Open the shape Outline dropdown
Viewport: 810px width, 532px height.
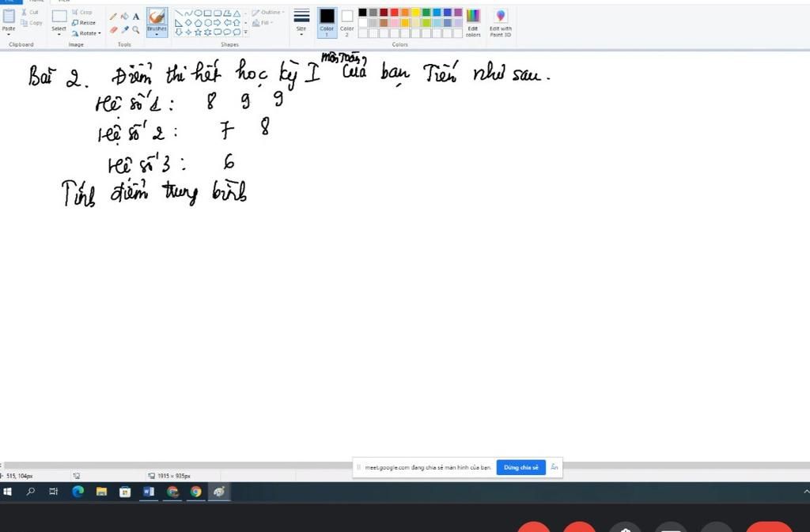[268, 13]
